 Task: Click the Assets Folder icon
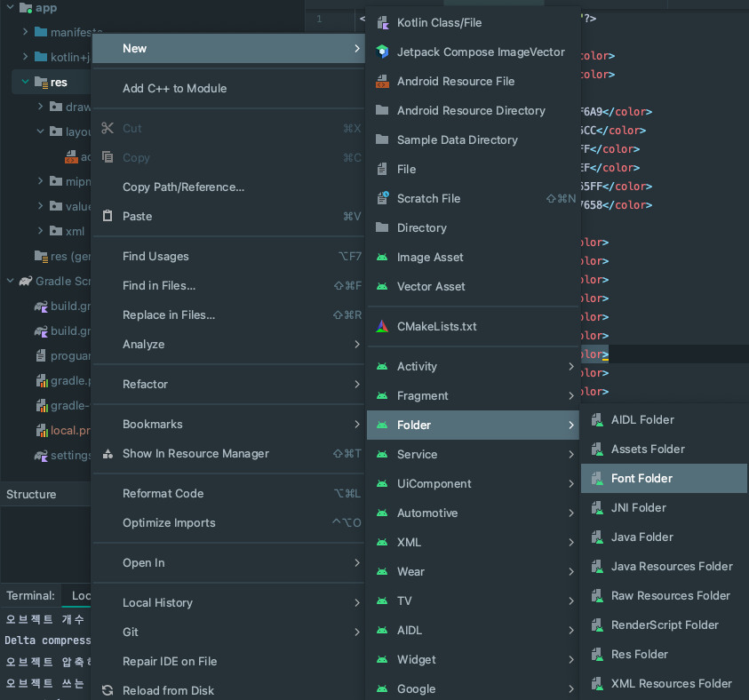(x=597, y=449)
